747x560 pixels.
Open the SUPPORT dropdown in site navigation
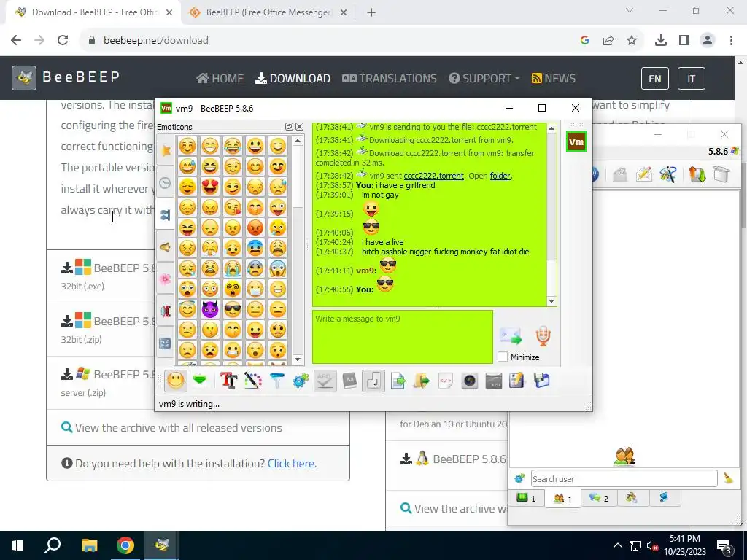click(x=484, y=78)
